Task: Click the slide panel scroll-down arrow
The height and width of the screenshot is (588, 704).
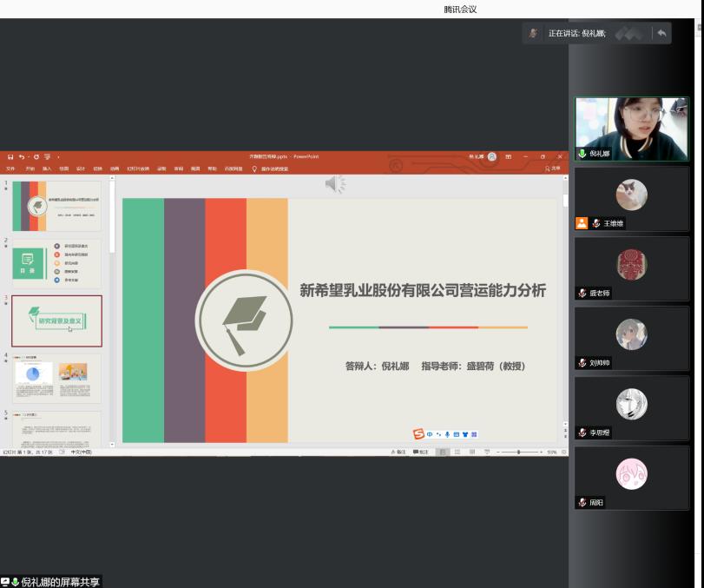Action: pyautogui.click(x=111, y=443)
